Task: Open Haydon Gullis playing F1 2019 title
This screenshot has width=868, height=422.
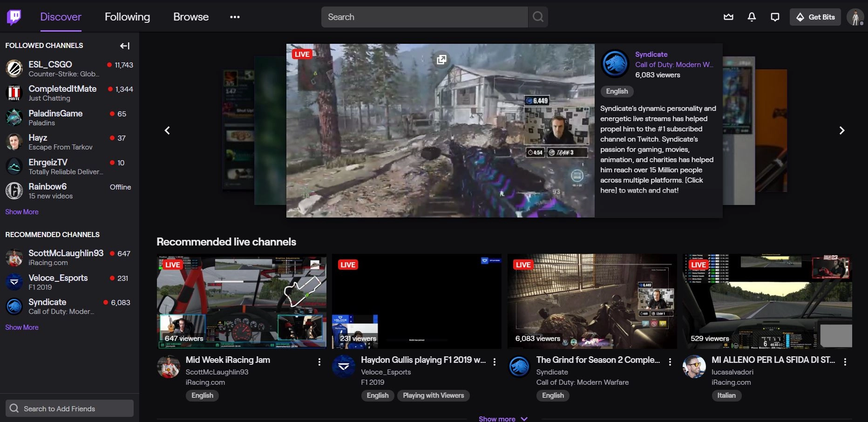Action: point(423,360)
